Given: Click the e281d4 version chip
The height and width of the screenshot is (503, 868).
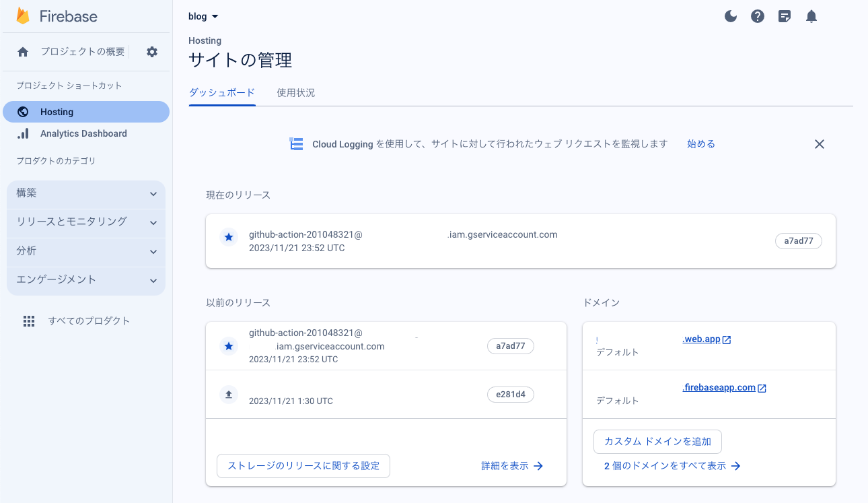Looking at the screenshot, I should coord(511,395).
